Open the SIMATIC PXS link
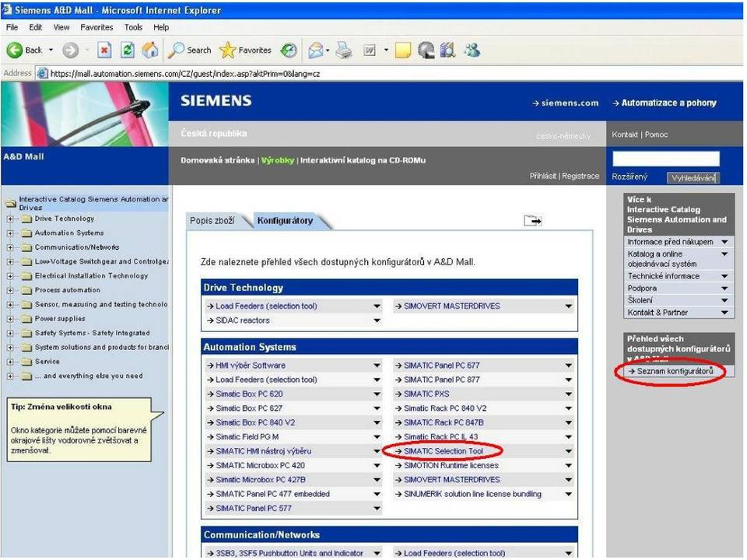Screen dimensions: 747x560 point(426,394)
